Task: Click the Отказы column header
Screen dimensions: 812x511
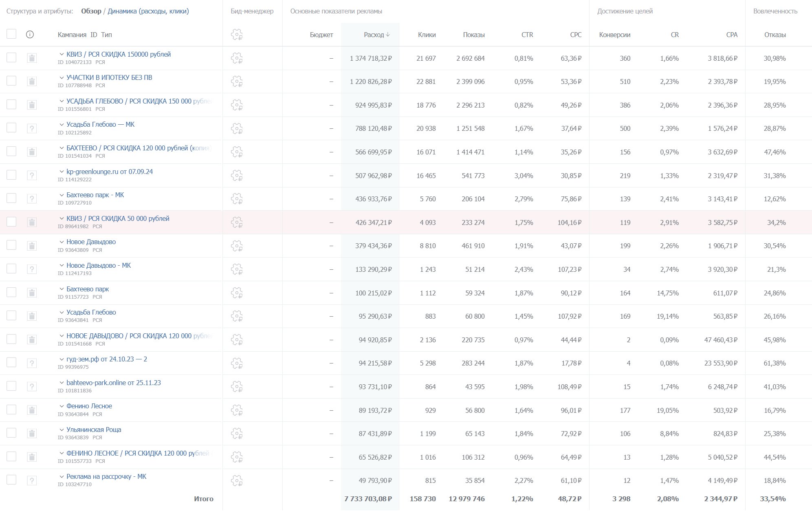Action: [775, 35]
